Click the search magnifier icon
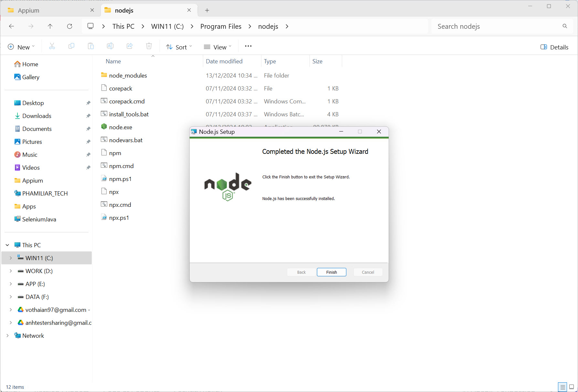Viewport: 578px width, 392px height. (565, 26)
